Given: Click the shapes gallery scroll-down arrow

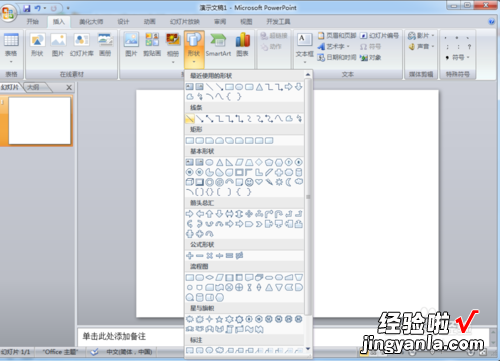Looking at the screenshot, I should click(x=308, y=349).
